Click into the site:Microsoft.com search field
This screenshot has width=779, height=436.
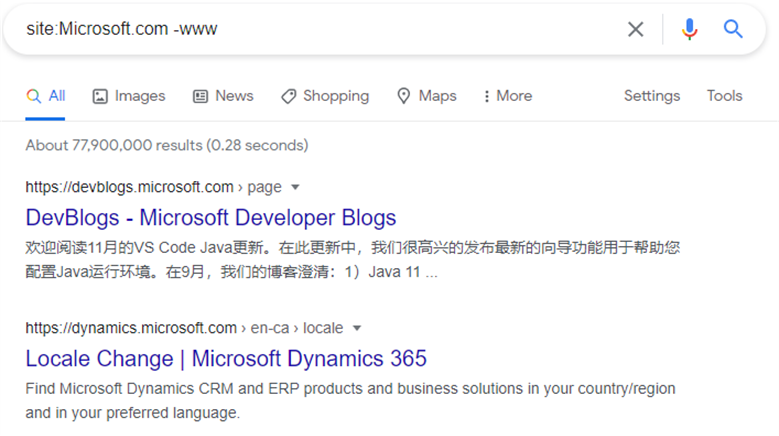pos(318,29)
